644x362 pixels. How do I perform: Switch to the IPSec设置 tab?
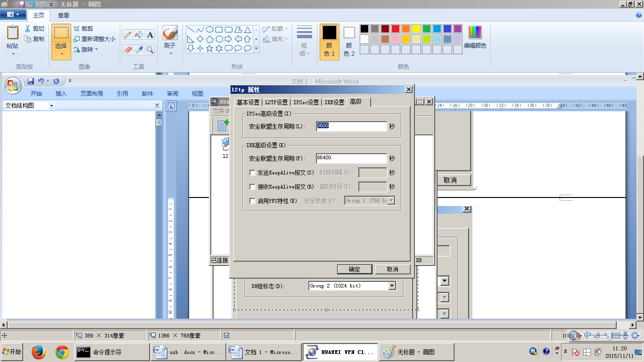[x=306, y=102]
